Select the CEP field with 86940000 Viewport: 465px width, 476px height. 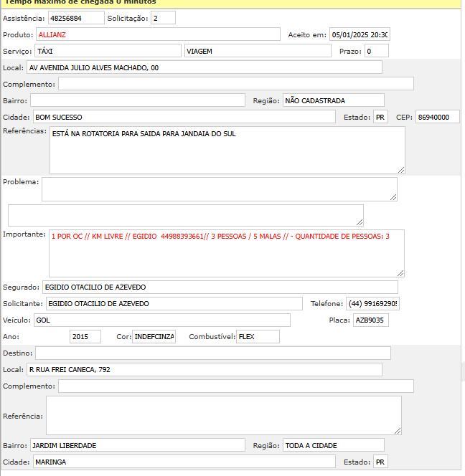[x=437, y=117]
